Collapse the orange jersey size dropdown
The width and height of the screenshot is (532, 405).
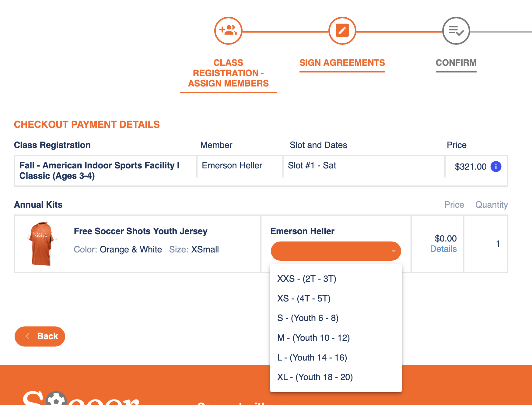(336, 251)
